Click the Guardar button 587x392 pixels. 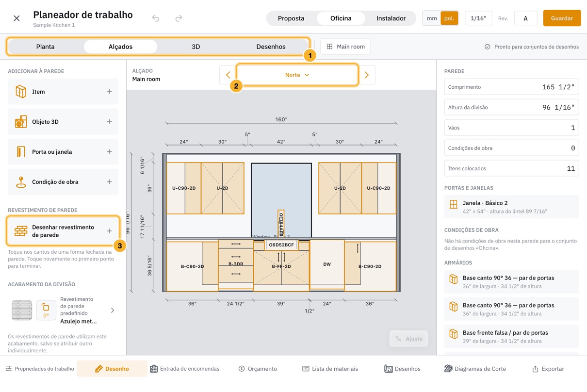pos(562,18)
